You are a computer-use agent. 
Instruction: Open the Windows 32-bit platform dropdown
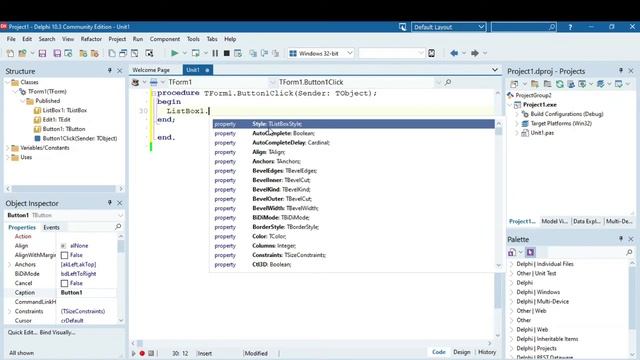tap(350, 53)
